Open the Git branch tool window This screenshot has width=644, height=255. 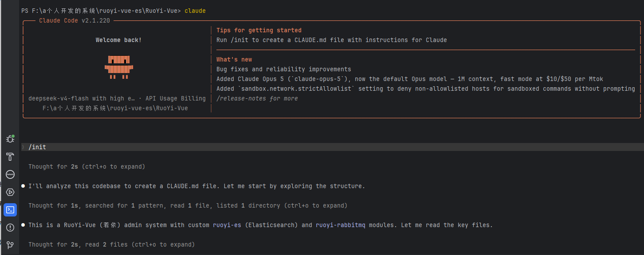[10, 245]
